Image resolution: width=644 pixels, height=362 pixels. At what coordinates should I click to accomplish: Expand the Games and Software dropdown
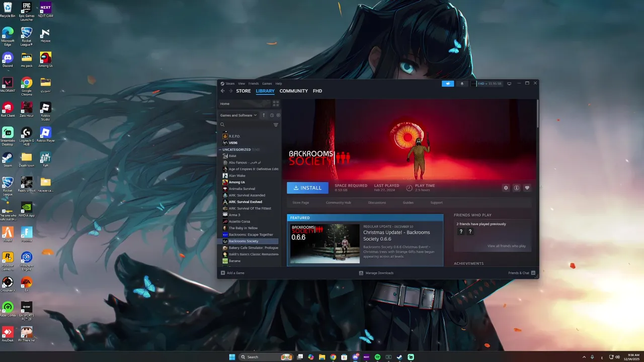pyautogui.click(x=238, y=115)
